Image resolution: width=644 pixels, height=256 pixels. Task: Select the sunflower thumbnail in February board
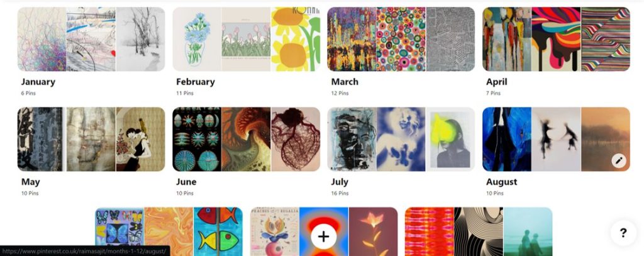point(296,39)
